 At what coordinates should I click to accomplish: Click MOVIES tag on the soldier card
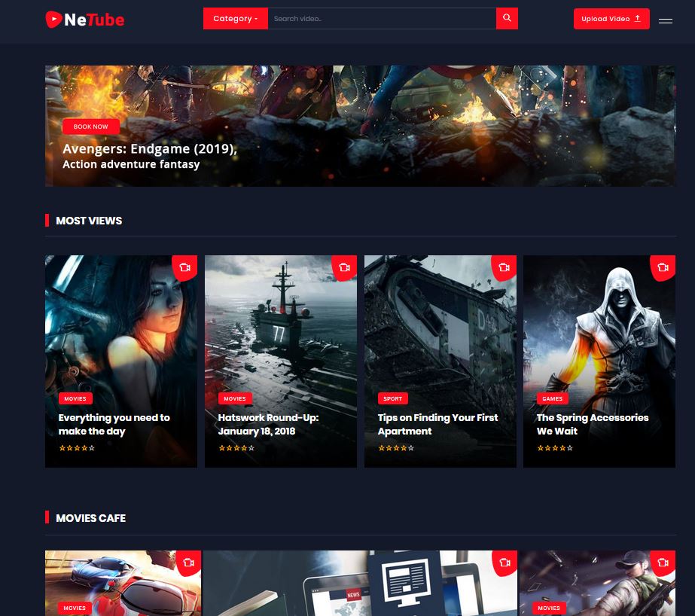549,608
